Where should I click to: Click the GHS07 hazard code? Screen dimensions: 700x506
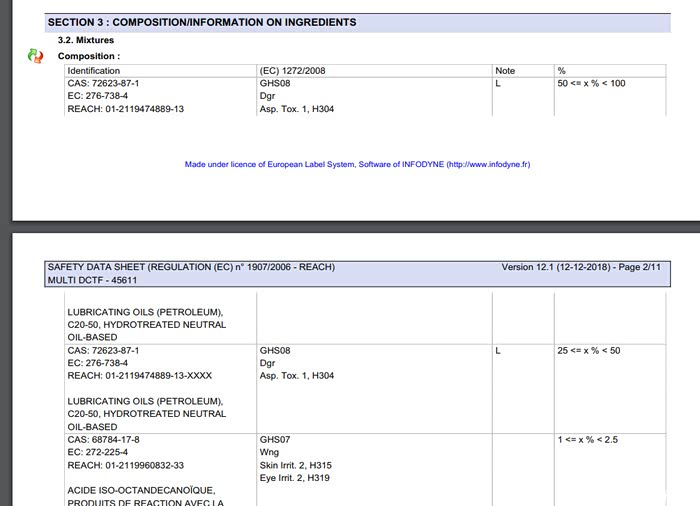[x=274, y=439]
